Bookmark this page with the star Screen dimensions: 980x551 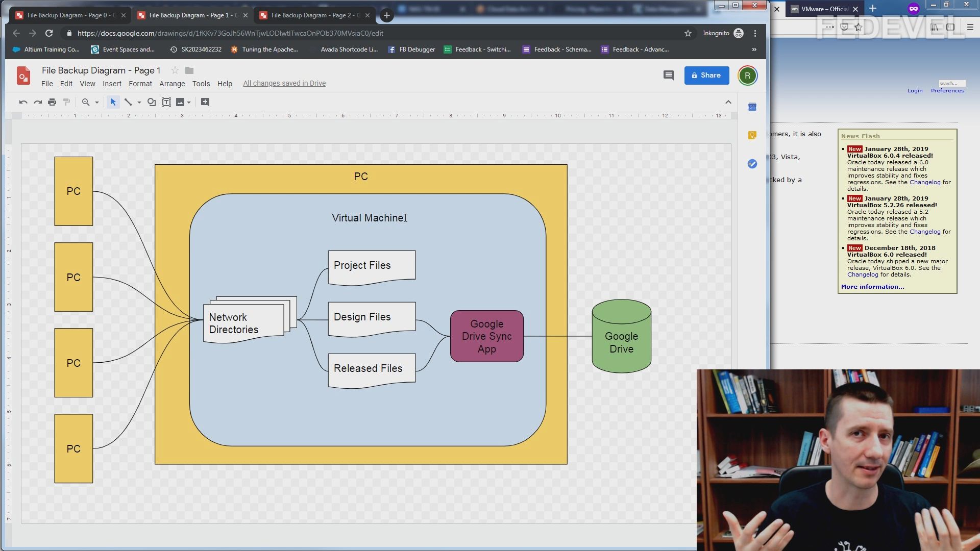(x=688, y=33)
